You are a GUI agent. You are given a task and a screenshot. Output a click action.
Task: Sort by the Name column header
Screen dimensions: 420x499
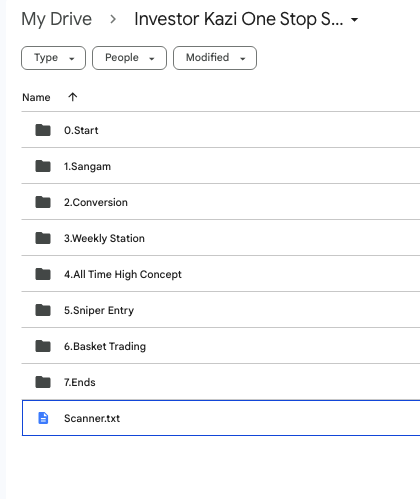[36, 97]
